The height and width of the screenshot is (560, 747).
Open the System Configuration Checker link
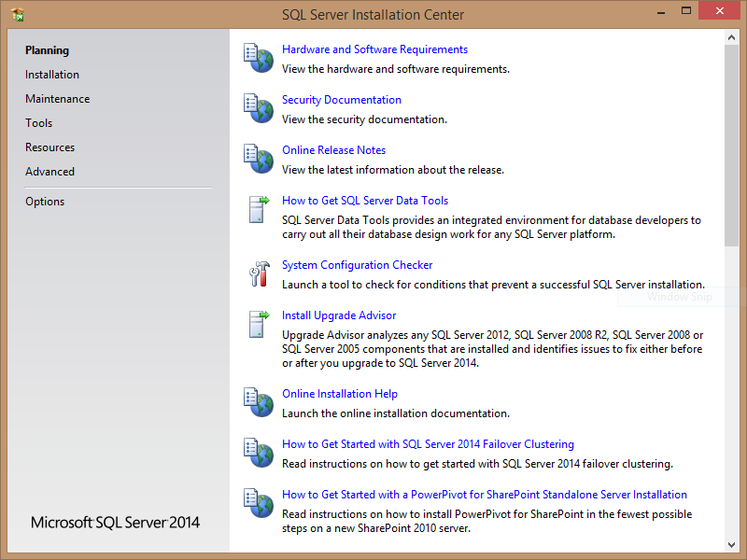tap(357, 265)
